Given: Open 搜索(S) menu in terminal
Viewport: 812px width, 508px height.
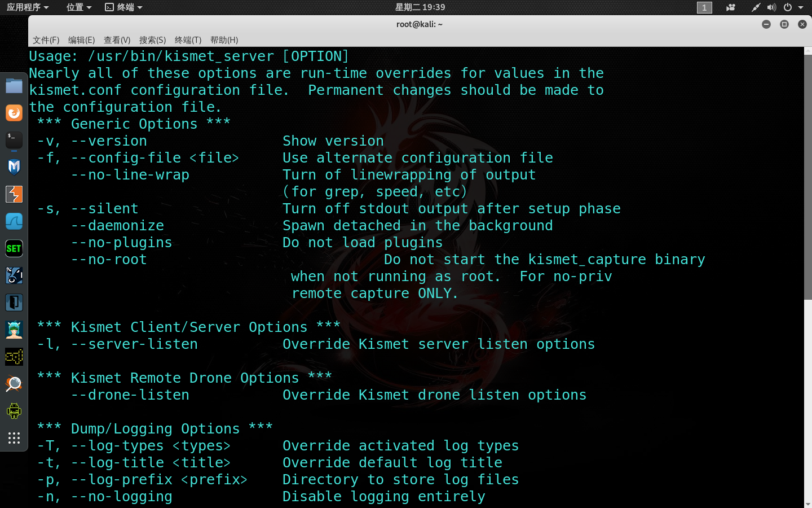Looking at the screenshot, I should pos(152,40).
